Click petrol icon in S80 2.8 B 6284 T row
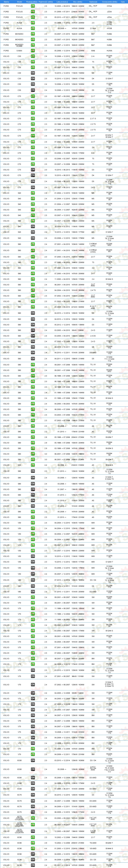 pyautogui.click(x=33, y=437)
